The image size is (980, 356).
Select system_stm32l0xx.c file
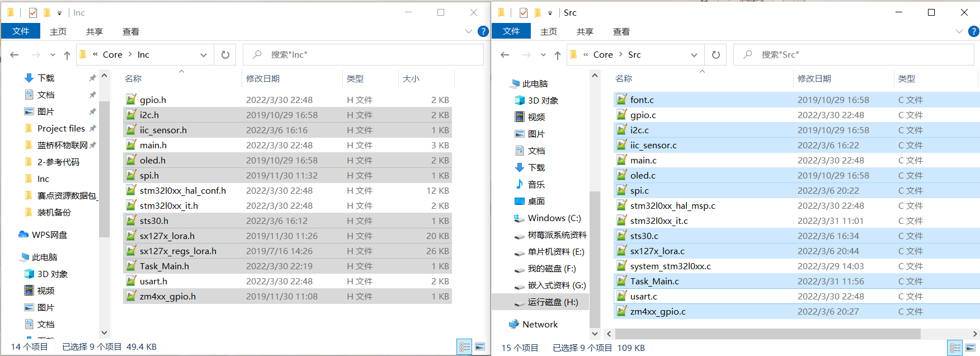[x=797, y=266]
